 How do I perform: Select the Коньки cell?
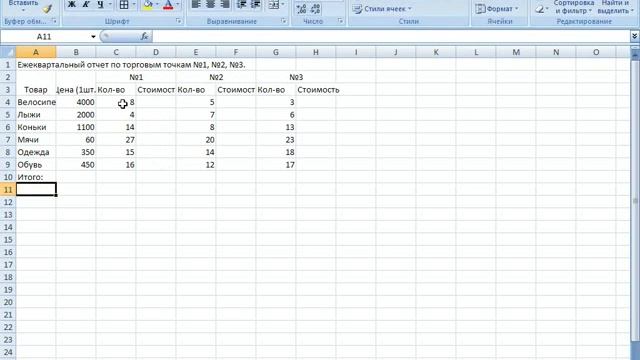point(36,127)
